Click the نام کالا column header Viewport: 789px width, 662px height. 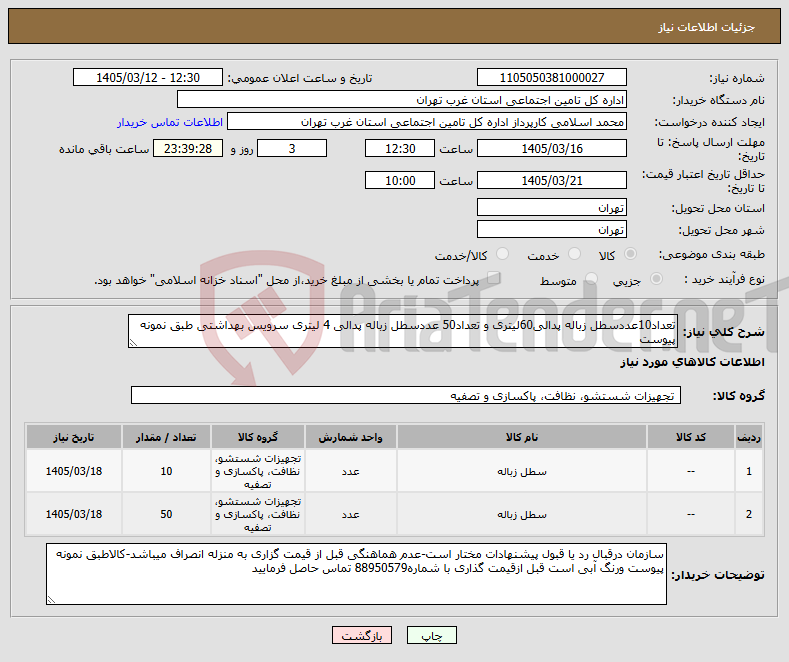click(522, 437)
